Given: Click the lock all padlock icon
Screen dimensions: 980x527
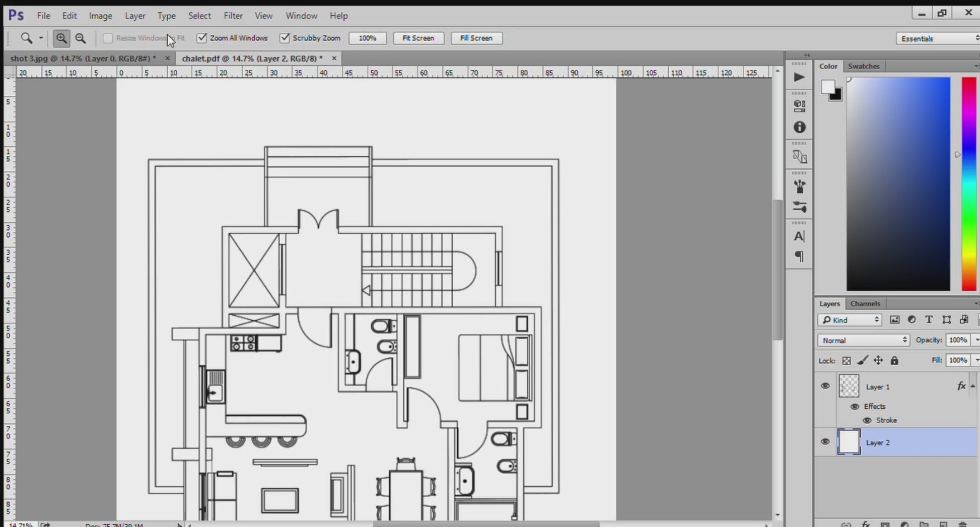Looking at the screenshot, I should [894, 361].
